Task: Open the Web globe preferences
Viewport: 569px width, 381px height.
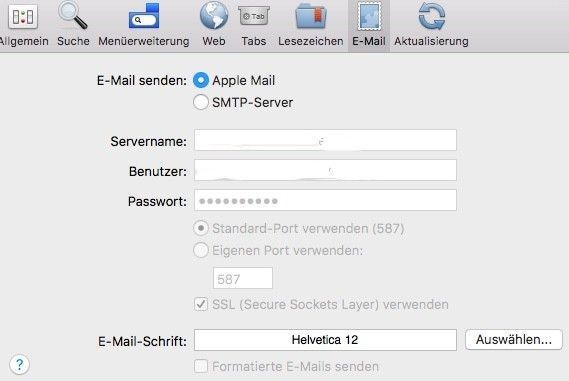Action: pos(214,16)
